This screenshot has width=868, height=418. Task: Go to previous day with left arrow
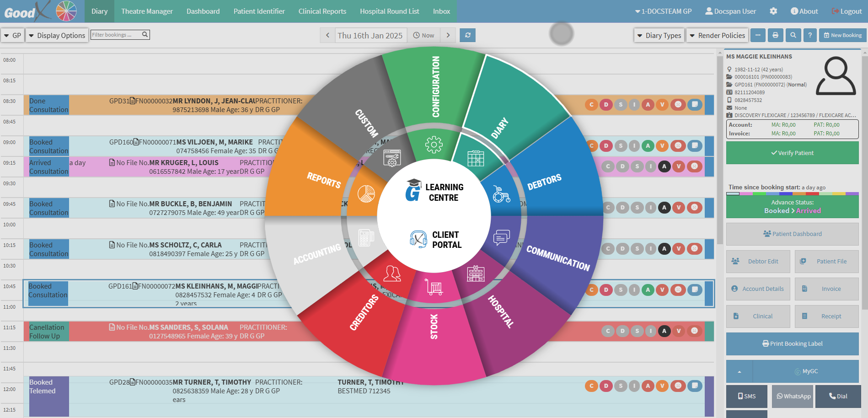327,35
